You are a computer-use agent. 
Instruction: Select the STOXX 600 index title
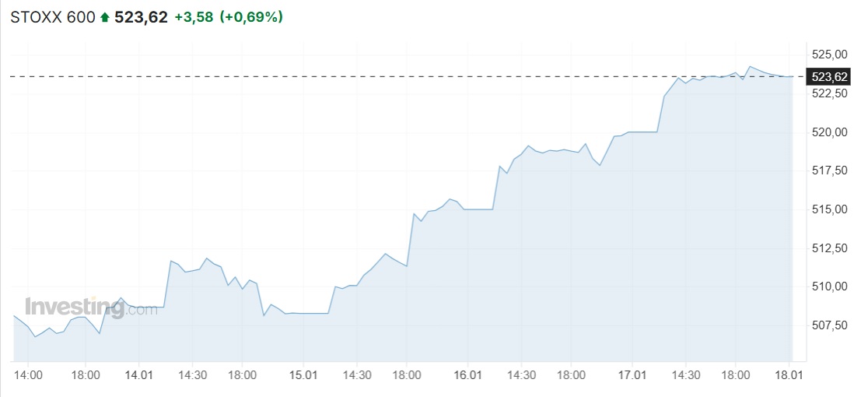52,17
